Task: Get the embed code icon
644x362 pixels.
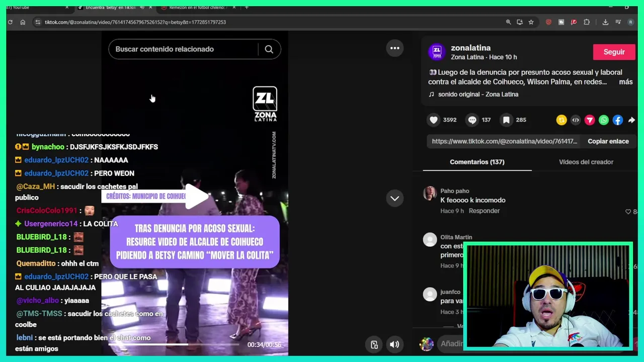Action: [576, 120]
